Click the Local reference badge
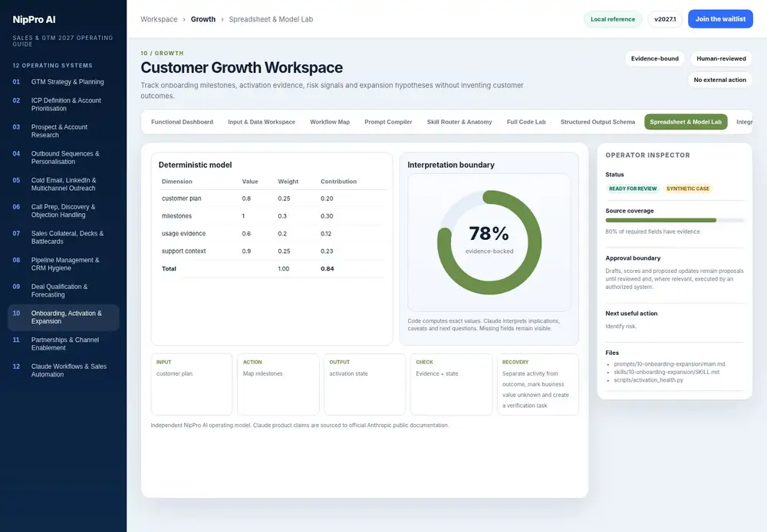 coord(612,19)
